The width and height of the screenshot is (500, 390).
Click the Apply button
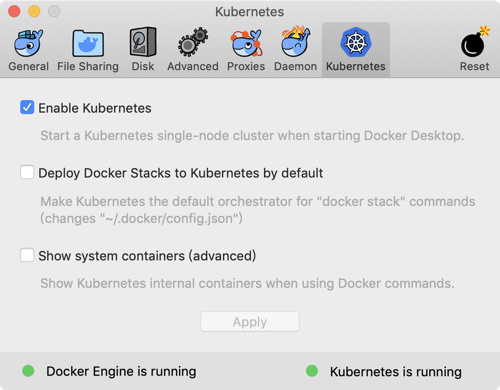tap(250, 322)
